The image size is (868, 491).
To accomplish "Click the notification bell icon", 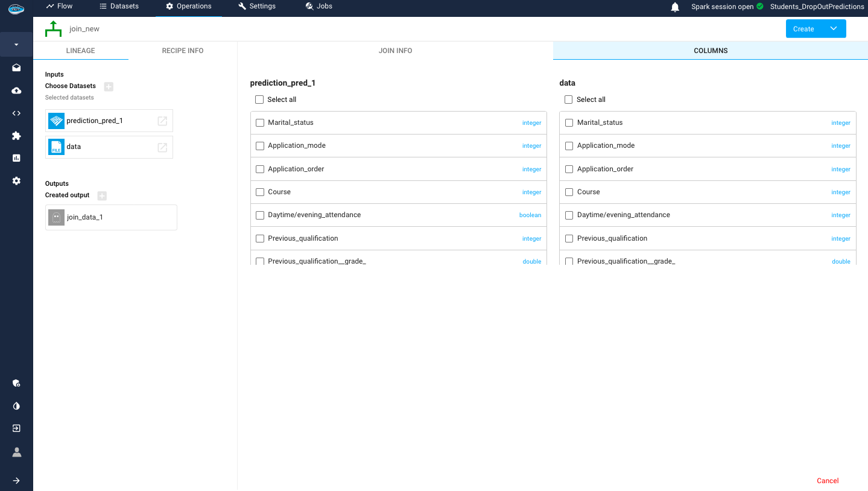I will [675, 7].
